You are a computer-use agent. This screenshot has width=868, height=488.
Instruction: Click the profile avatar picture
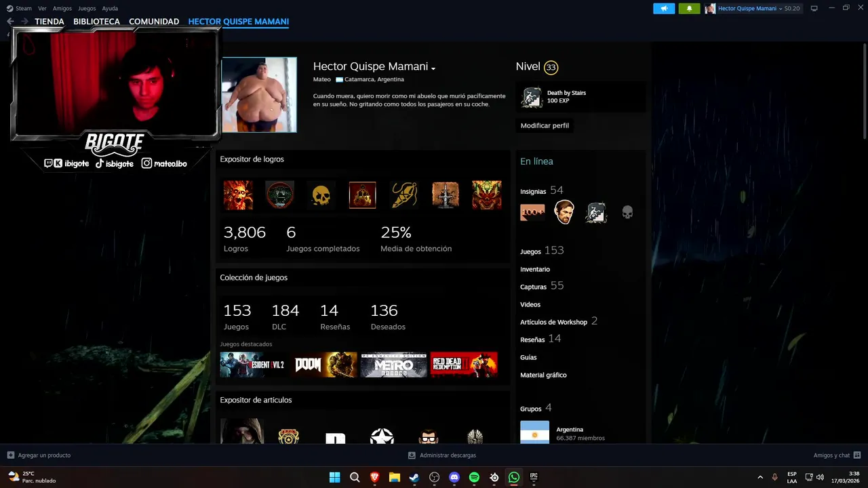[x=259, y=95]
